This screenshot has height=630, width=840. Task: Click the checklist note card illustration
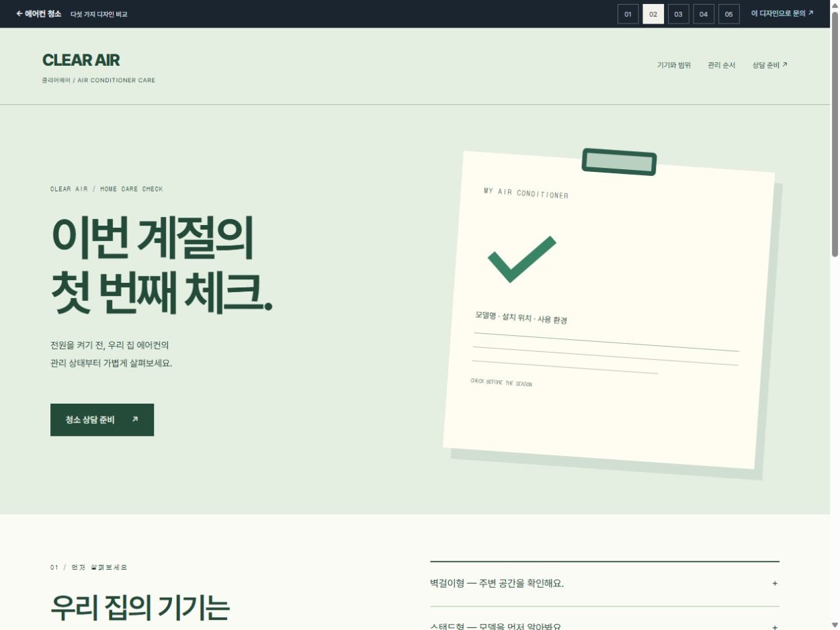pyautogui.click(x=609, y=310)
